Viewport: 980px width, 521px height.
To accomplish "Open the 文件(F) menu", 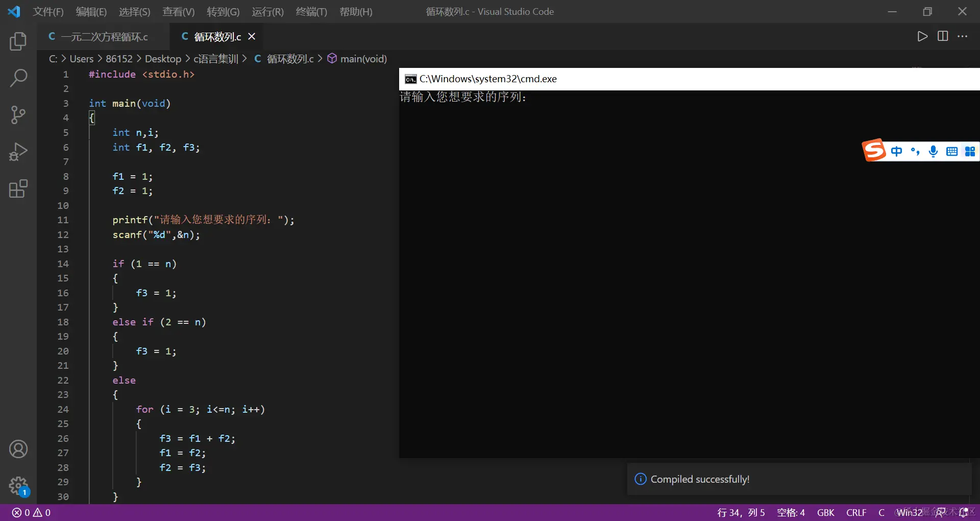I will 48,12.
